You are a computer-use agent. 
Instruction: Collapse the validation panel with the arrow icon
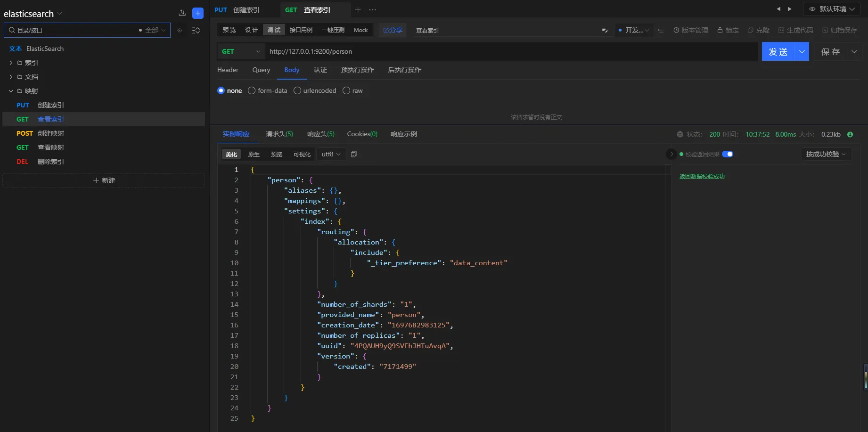pyautogui.click(x=671, y=154)
